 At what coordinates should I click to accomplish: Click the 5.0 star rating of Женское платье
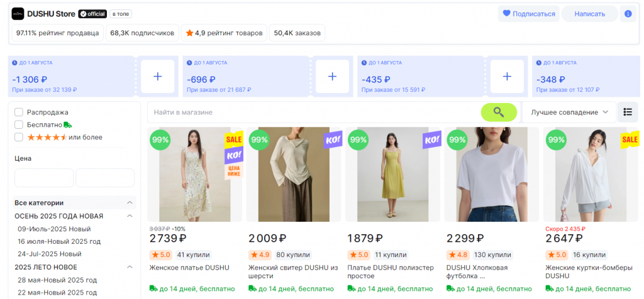(x=161, y=254)
